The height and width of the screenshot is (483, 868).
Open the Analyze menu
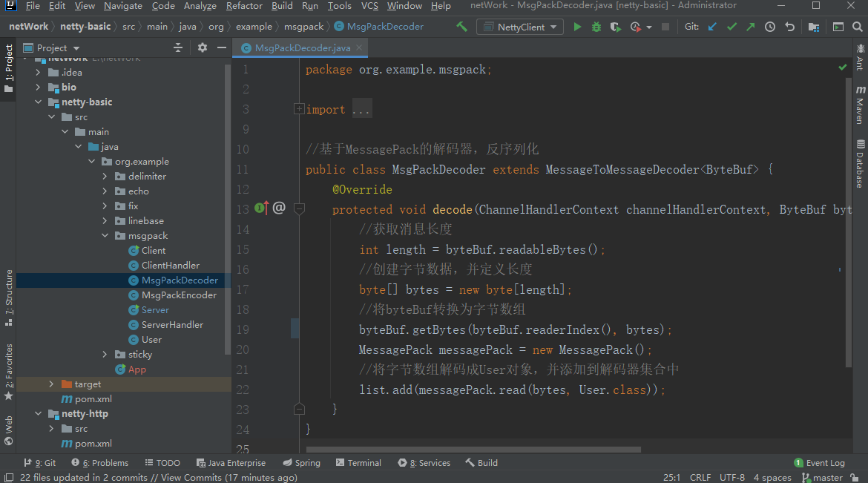(200, 5)
